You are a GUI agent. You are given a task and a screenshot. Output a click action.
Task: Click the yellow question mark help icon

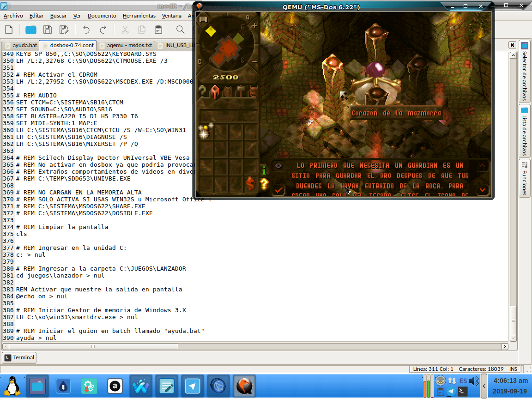[264, 184]
